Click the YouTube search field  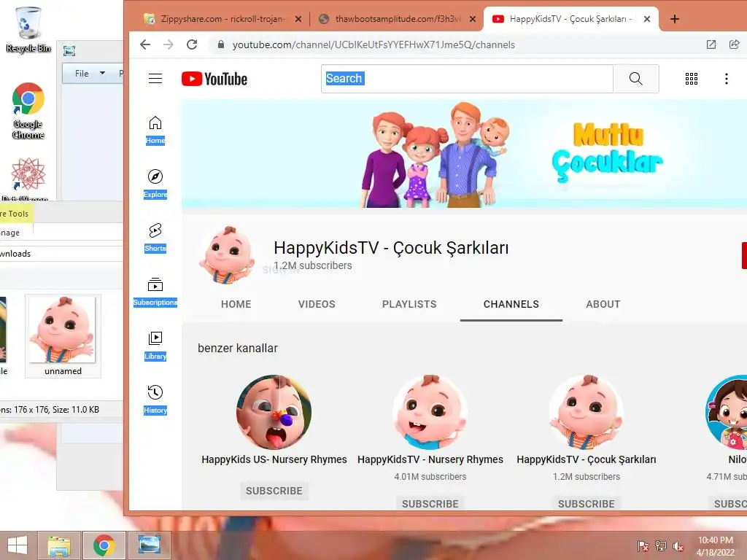click(x=467, y=79)
